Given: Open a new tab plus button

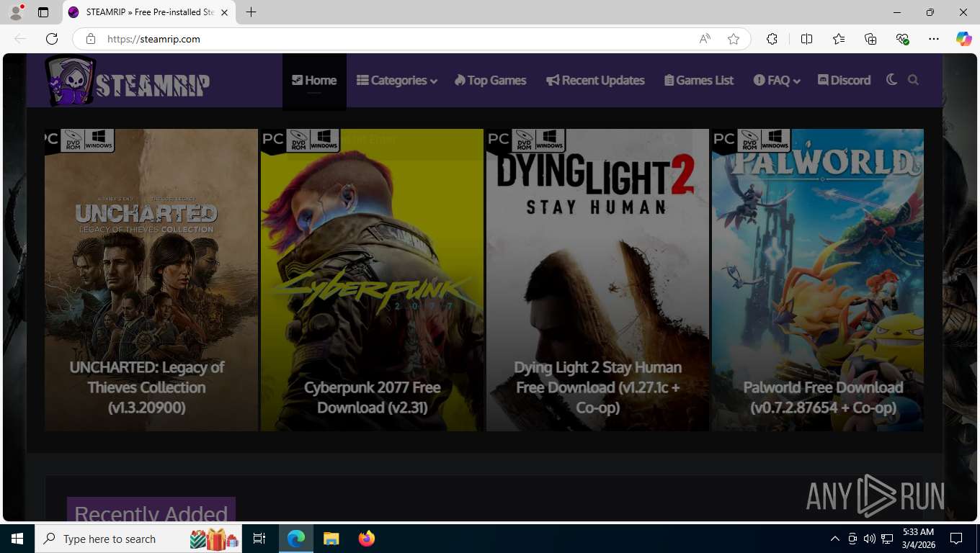Looking at the screenshot, I should pos(251,12).
